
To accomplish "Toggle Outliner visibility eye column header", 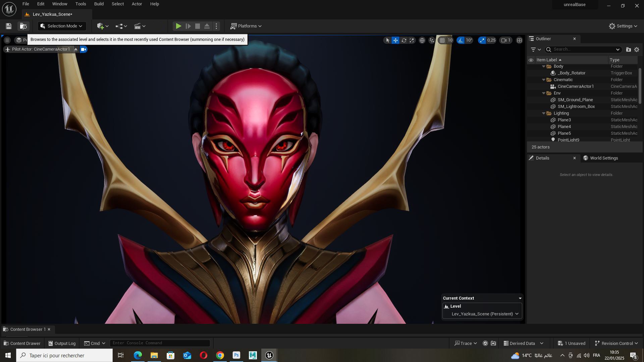I will 531,60.
